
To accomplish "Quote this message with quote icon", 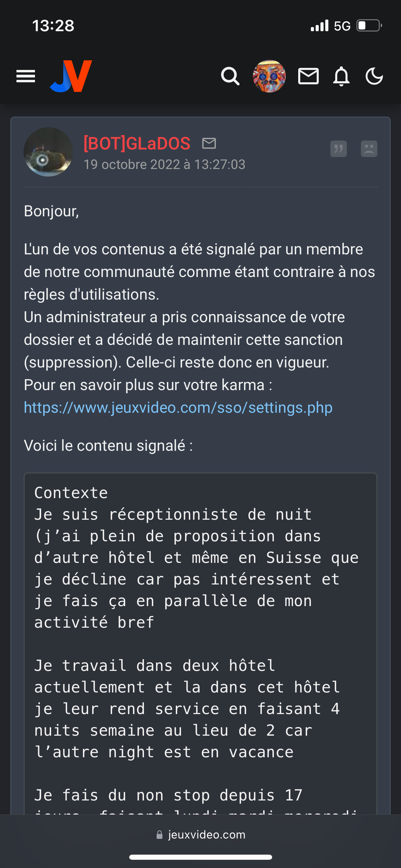I will coord(339,149).
